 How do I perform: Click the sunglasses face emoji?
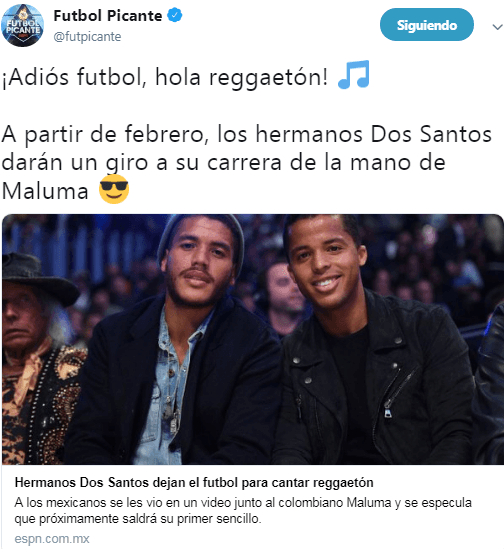tap(114, 189)
